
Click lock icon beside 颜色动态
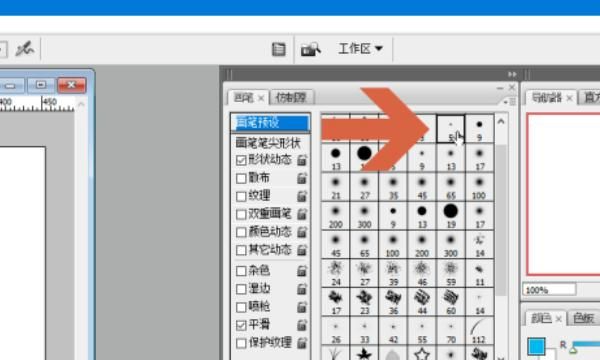point(302,232)
